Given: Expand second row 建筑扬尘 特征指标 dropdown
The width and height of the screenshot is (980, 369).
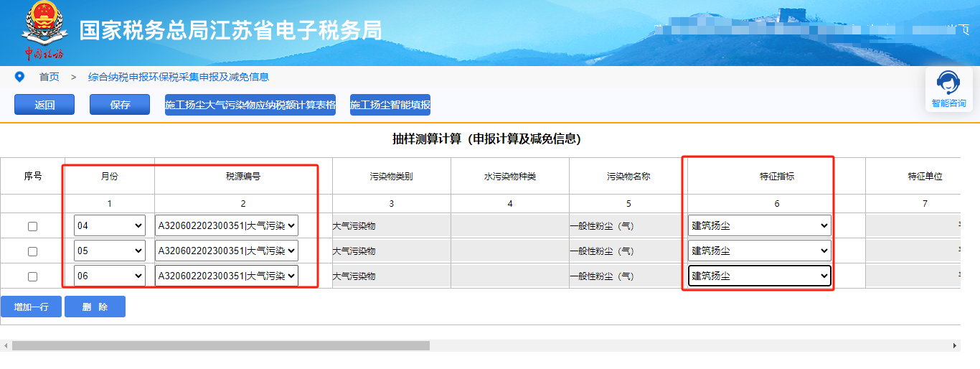Looking at the screenshot, I should 759,251.
